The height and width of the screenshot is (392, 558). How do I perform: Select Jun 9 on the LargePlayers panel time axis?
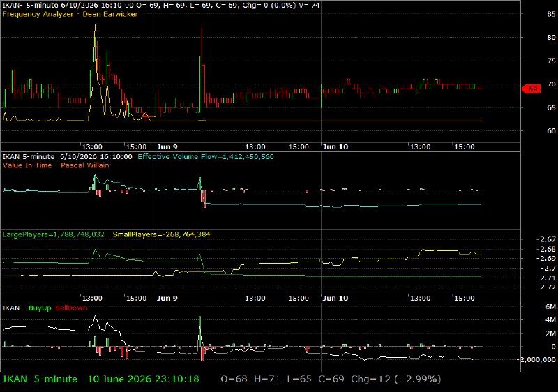[x=167, y=298]
